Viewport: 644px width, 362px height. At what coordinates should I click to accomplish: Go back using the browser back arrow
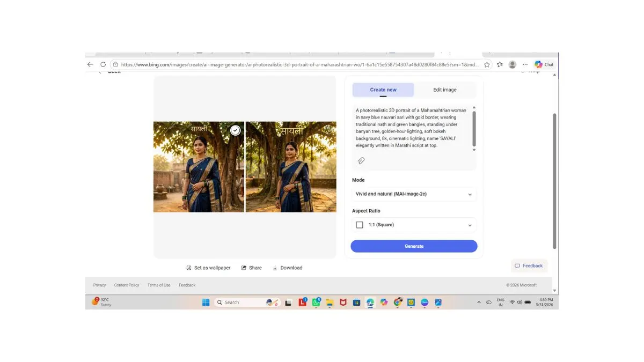90,64
